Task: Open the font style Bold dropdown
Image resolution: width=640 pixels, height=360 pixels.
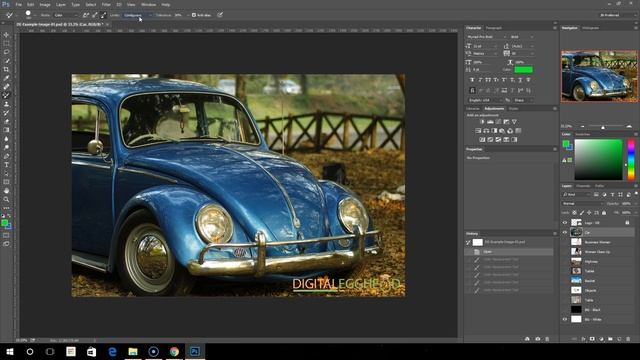Action: coord(522,37)
